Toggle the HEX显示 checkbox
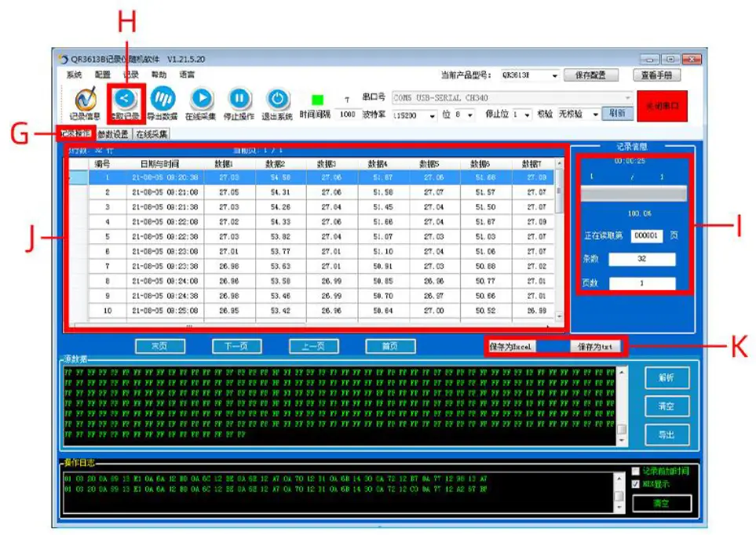756x535 pixels. (636, 484)
